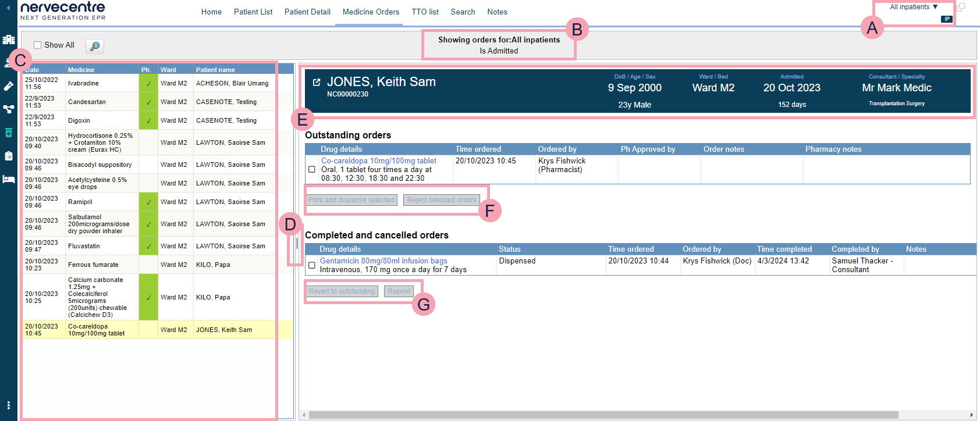Image resolution: width=980 pixels, height=421 pixels.
Task: Open Keith Jones record via pop-out icon
Action: pyautogui.click(x=317, y=83)
